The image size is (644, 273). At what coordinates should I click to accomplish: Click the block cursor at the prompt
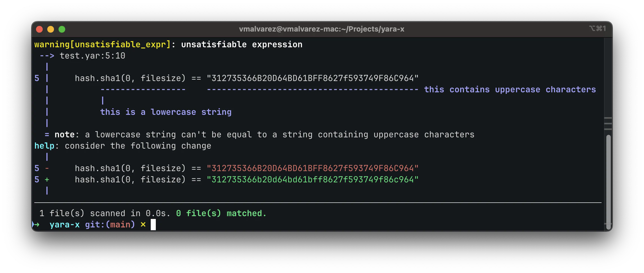[x=153, y=225]
